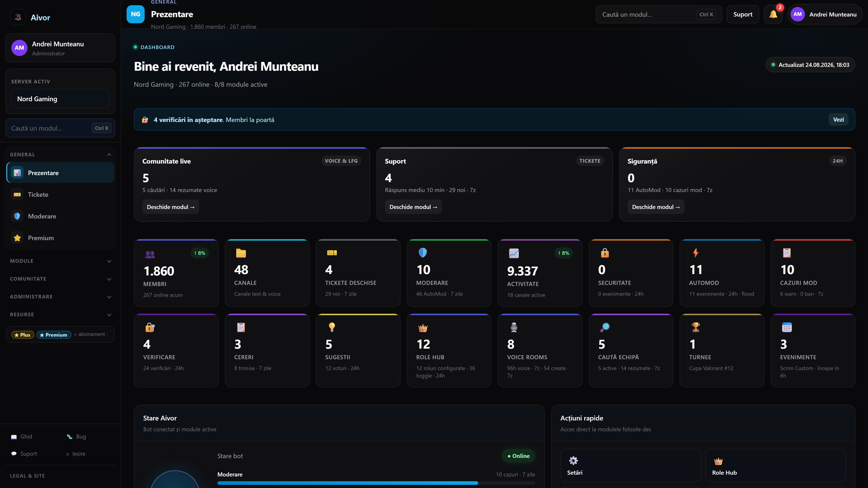Image resolution: width=868 pixels, height=488 pixels.
Task: Click the 1.860 Membri value
Action: click(159, 271)
